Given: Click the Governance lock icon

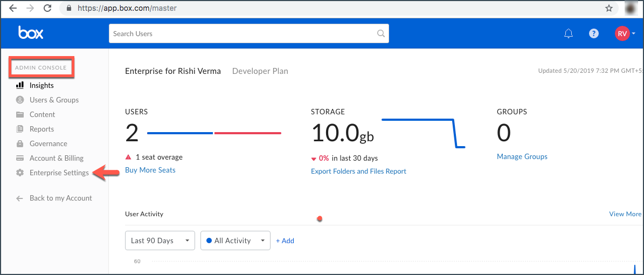Looking at the screenshot, I should (x=20, y=143).
